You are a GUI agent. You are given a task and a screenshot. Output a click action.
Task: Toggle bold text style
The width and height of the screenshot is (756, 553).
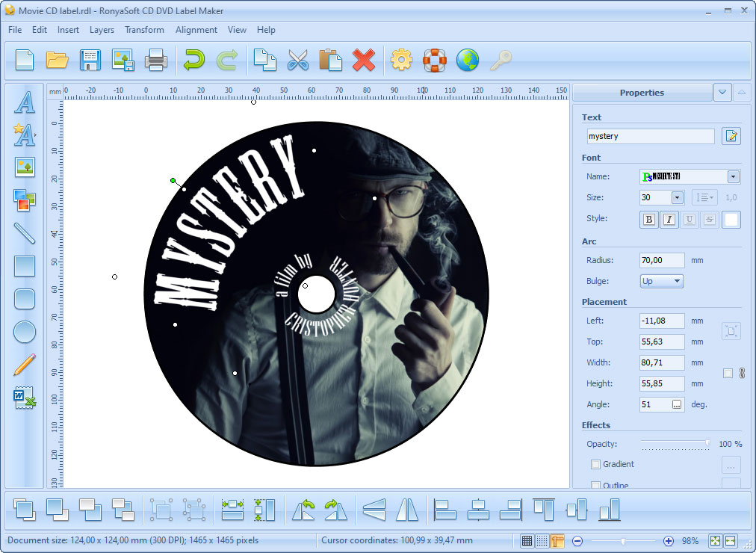click(x=648, y=219)
